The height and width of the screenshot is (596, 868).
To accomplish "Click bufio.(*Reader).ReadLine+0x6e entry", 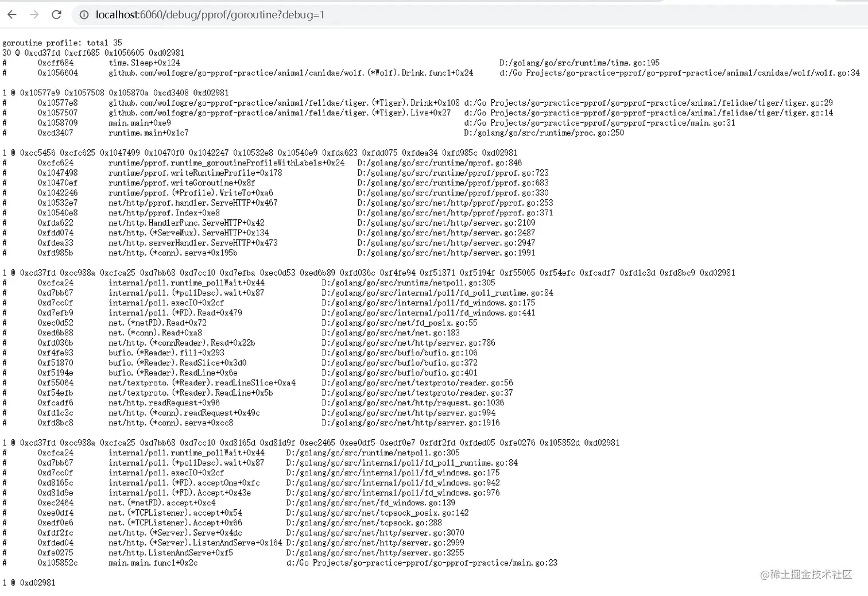I will tap(173, 373).
